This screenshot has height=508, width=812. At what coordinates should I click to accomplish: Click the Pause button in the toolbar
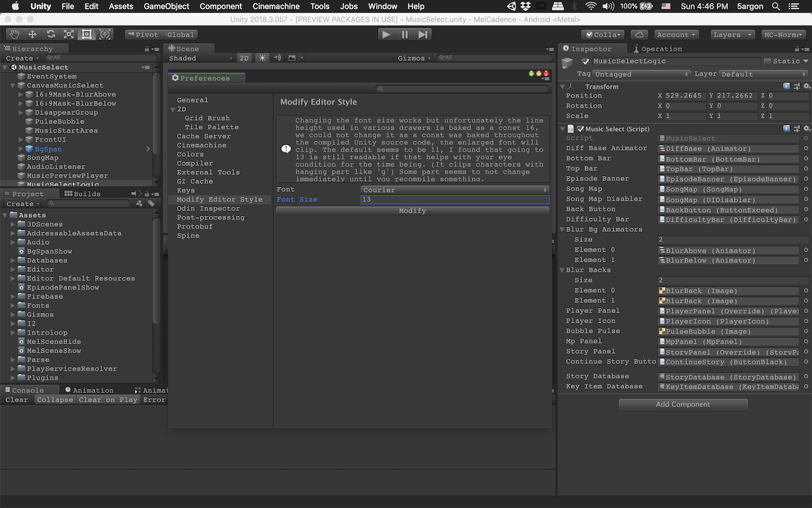[x=405, y=34]
